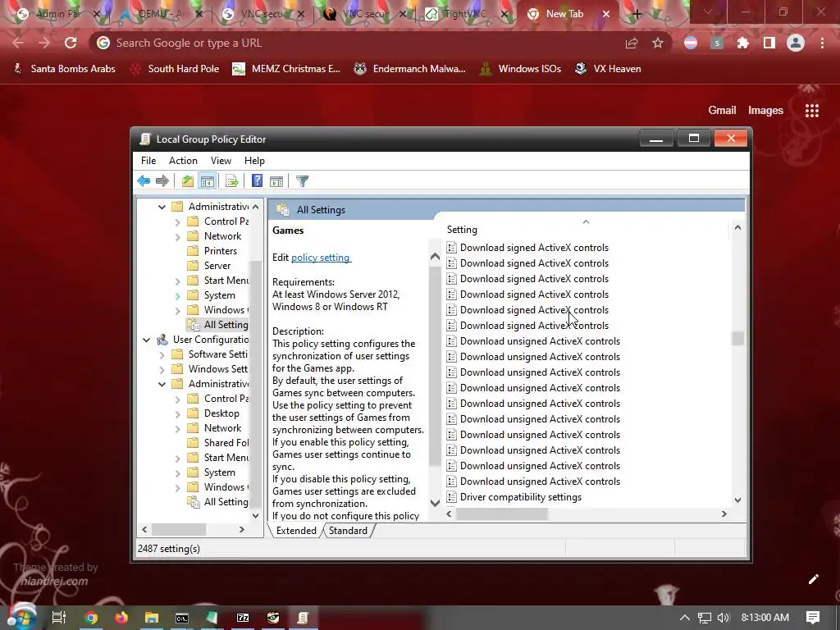This screenshot has width=840, height=630.
Task: Toggle the Chrome side panel icon
Action: (x=769, y=43)
